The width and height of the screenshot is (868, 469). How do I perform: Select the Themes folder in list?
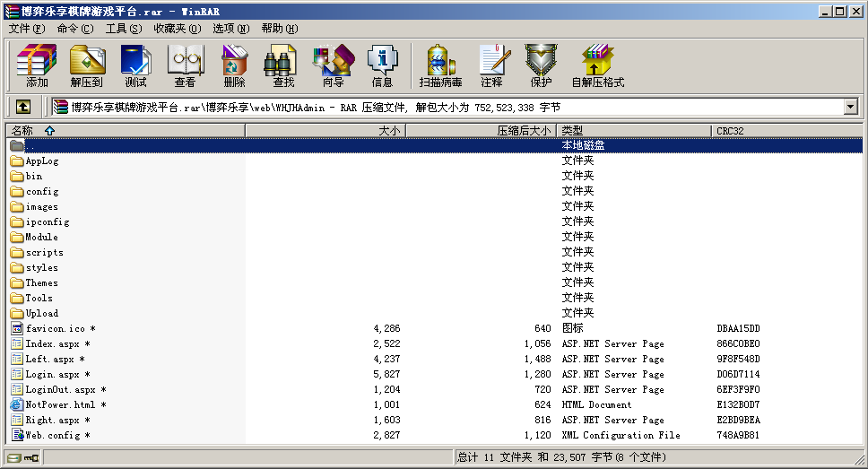[41, 282]
